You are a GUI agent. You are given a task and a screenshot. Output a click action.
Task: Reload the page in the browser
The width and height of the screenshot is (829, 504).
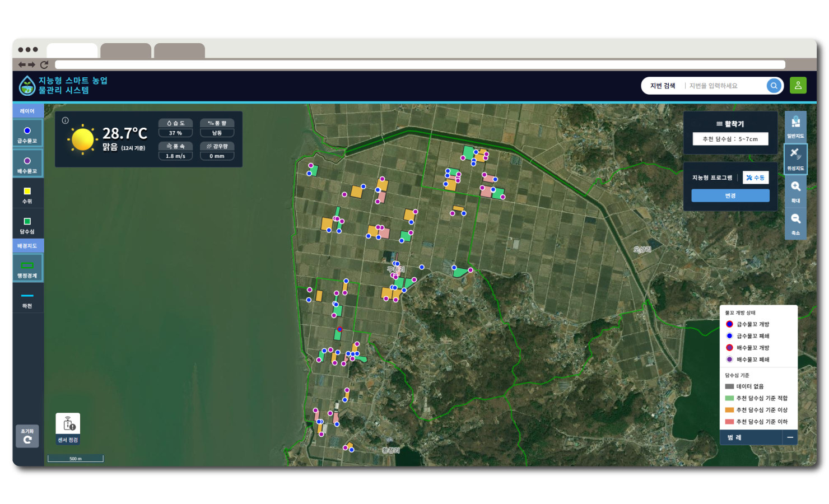pos(44,65)
